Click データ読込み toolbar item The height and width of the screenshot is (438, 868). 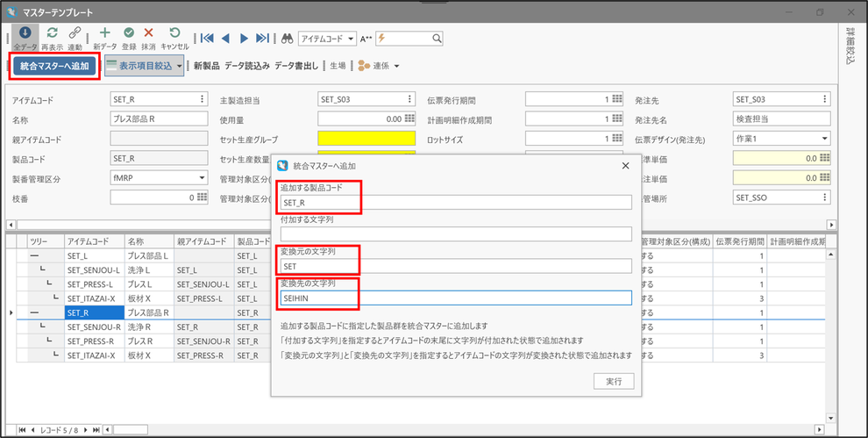[247, 66]
